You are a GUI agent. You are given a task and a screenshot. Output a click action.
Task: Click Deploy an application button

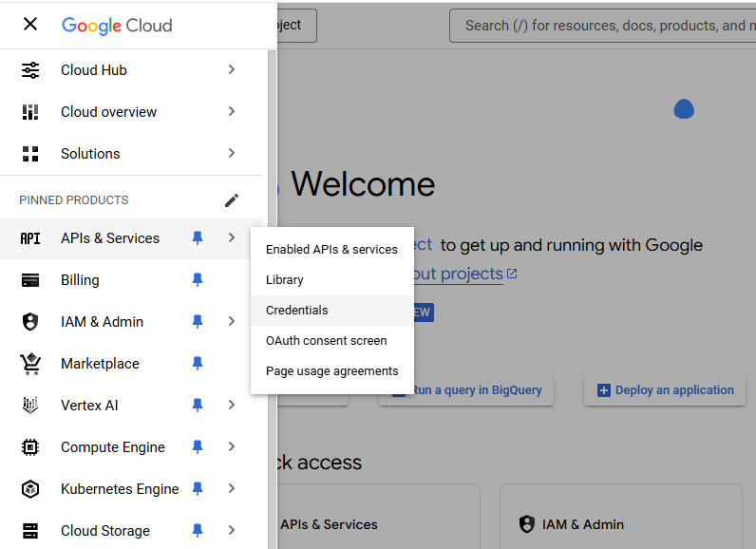[x=665, y=390]
